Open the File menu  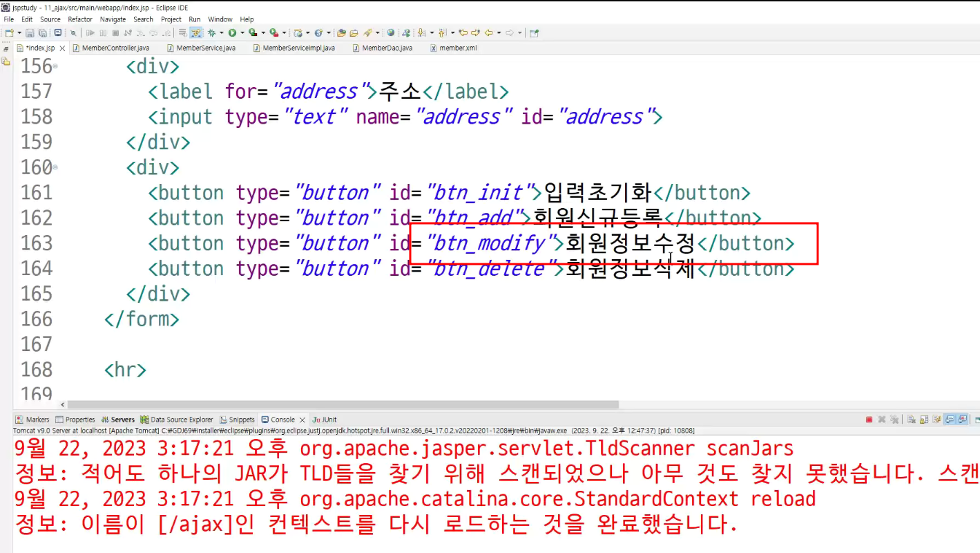click(x=9, y=19)
